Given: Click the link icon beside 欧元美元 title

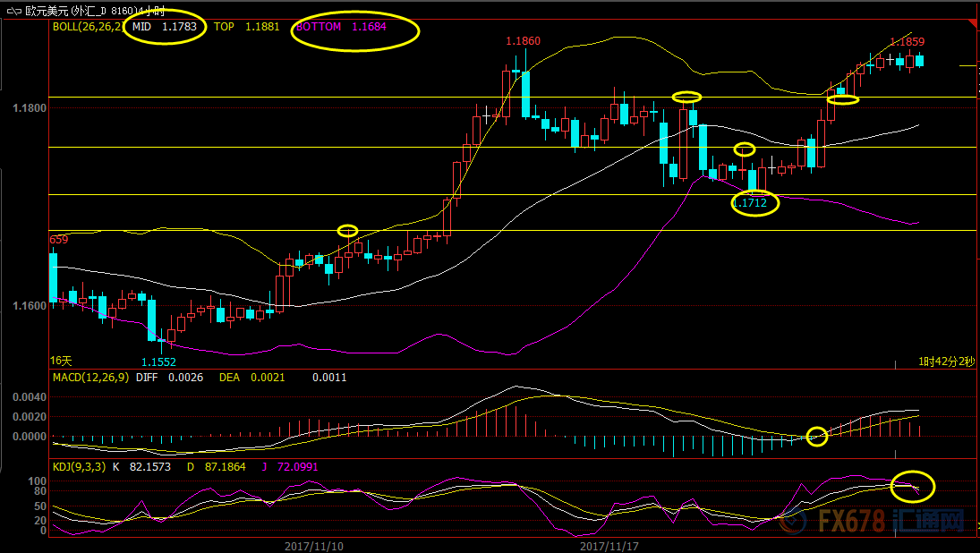Looking at the screenshot, I should 13,12.
